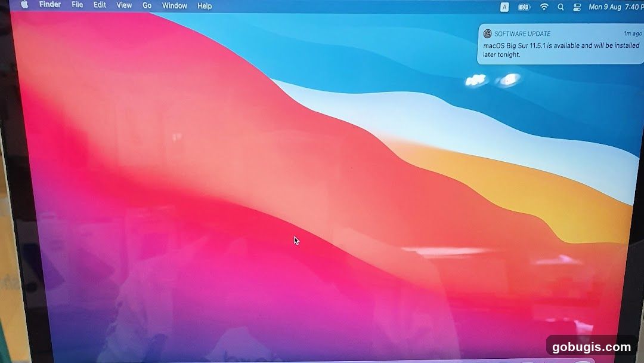The height and width of the screenshot is (363, 644).
Task: Open the Wi-Fi menu icon
Action: pos(544,7)
